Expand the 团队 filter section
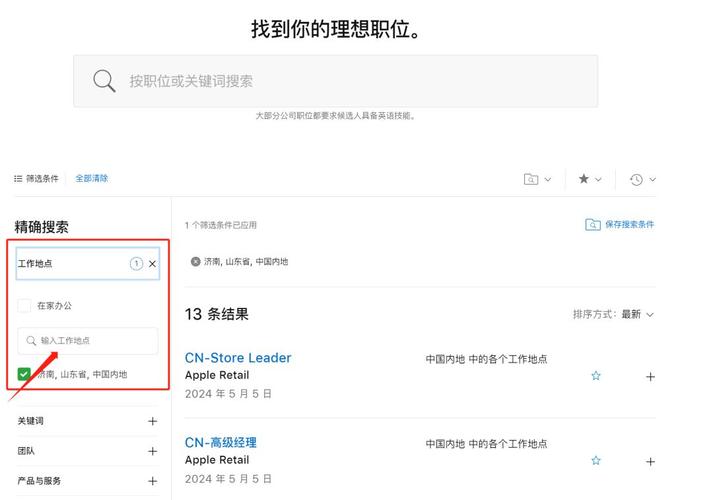 tap(153, 451)
